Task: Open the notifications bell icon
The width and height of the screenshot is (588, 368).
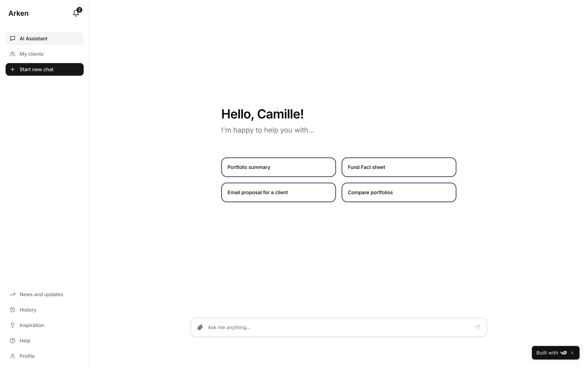Action: click(x=76, y=13)
